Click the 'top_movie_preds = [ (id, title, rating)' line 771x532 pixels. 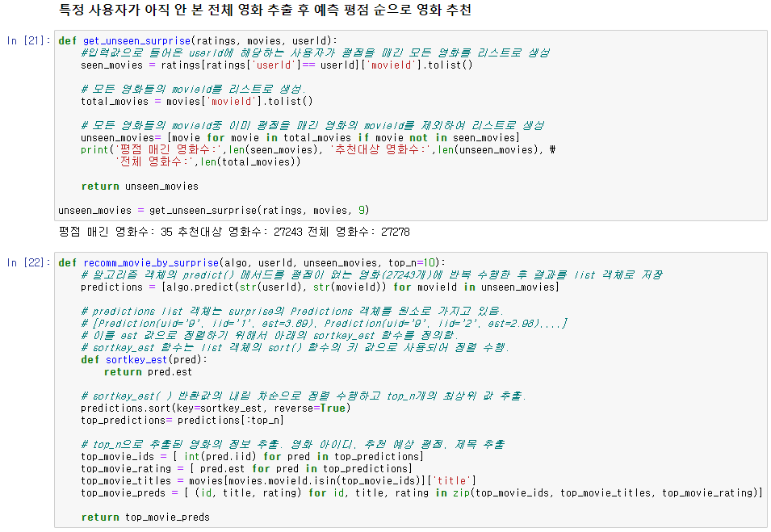click(422, 492)
